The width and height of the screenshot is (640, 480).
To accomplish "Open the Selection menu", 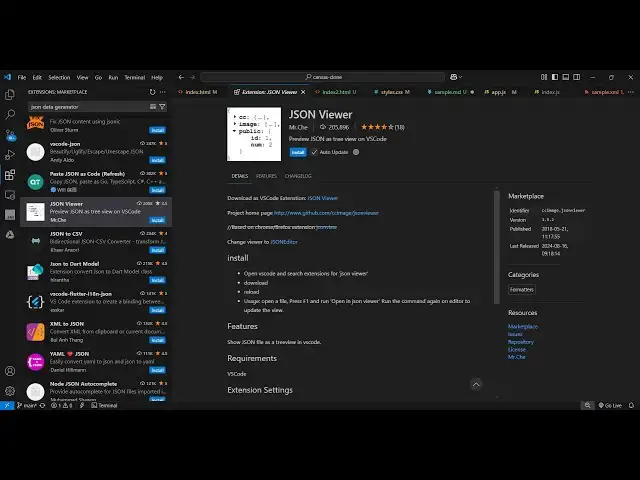I will 59,77.
